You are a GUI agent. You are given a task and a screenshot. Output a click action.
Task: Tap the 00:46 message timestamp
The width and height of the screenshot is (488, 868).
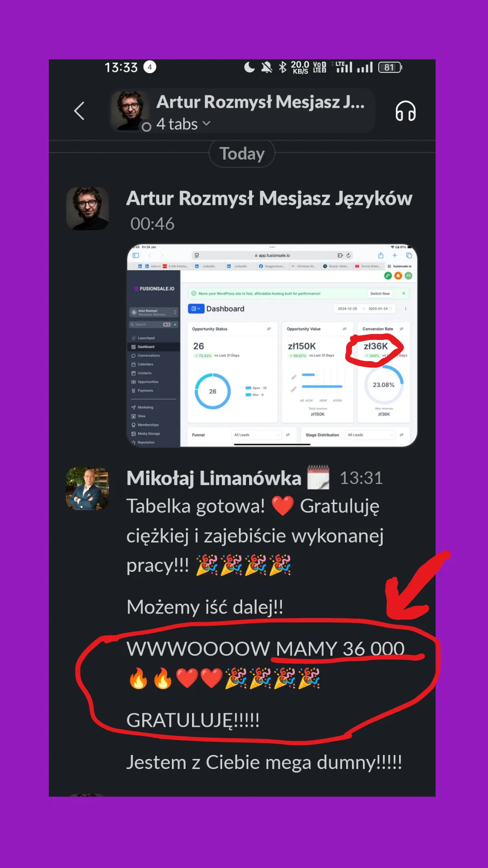pos(152,224)
